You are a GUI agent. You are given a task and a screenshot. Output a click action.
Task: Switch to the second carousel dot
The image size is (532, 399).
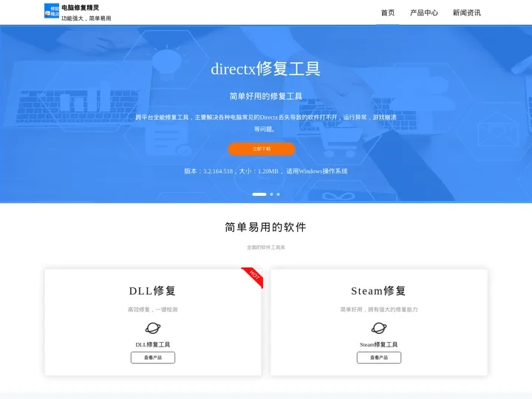(x=271, y=194)
